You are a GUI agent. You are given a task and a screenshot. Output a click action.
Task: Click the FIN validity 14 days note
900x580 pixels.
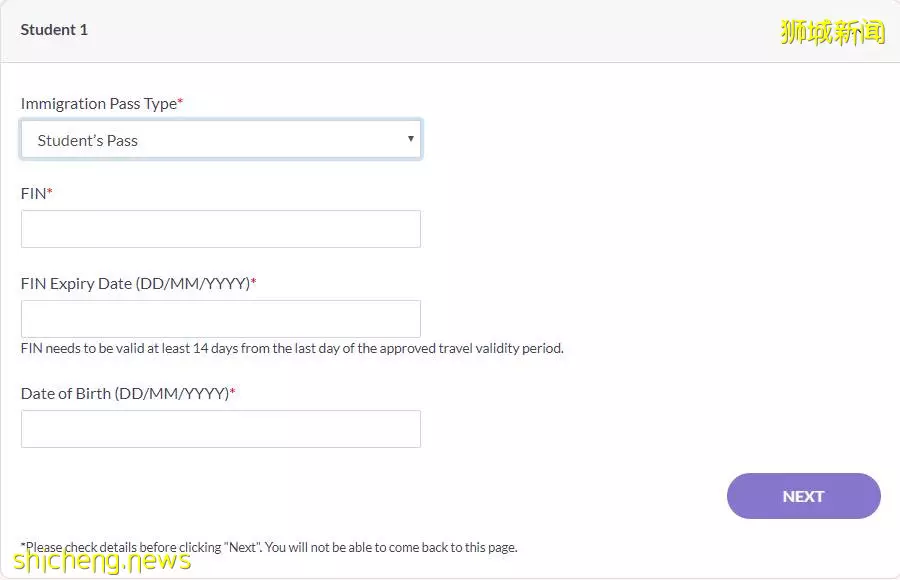tap(292, 348)
